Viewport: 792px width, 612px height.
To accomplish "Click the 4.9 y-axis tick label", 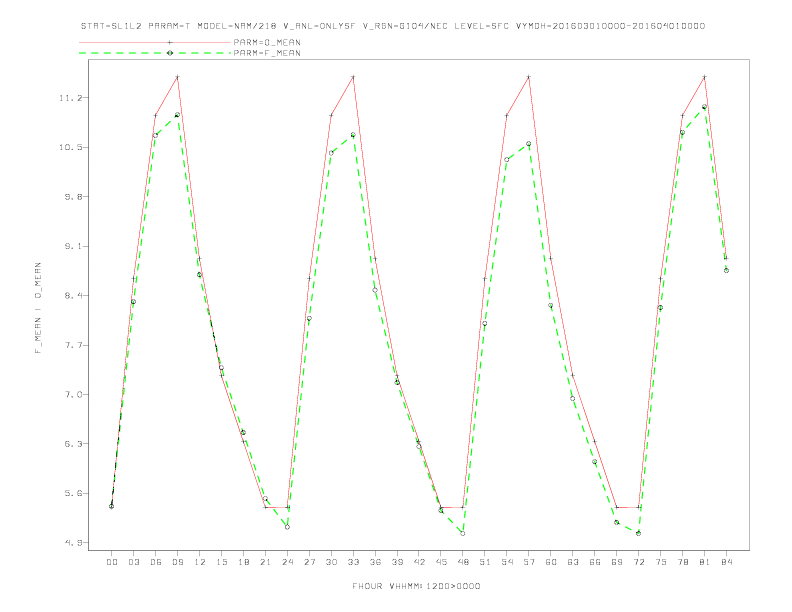I will (x=74, y=543).
